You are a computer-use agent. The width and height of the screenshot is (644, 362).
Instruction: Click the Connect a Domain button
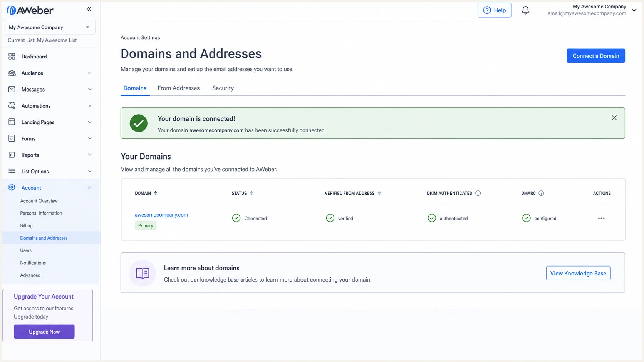pos(595,56)
